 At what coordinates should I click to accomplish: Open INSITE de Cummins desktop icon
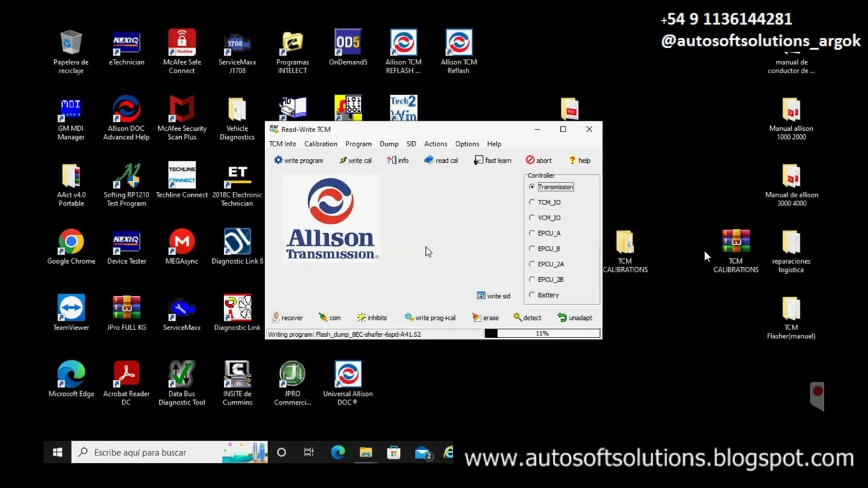coord(237,384)
